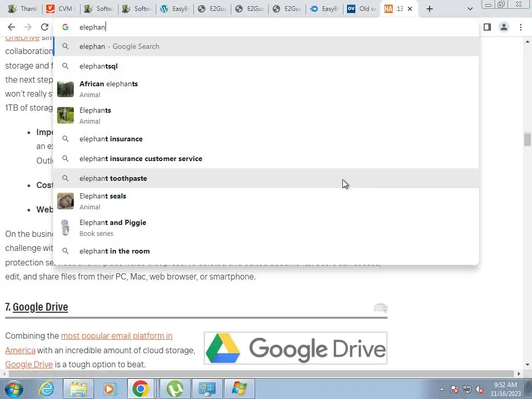
Task: Click the Elephant seals thumbnail image
Action: click(x=65, y=201)
